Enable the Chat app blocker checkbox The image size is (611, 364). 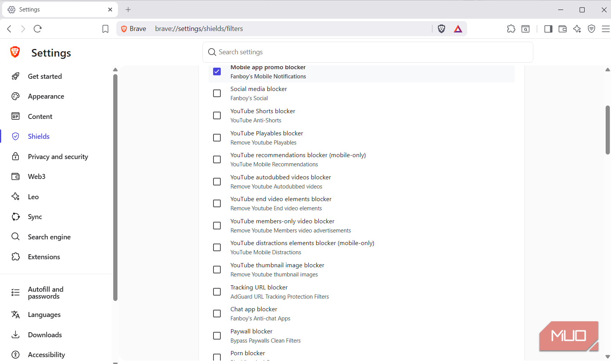point(217,314)
